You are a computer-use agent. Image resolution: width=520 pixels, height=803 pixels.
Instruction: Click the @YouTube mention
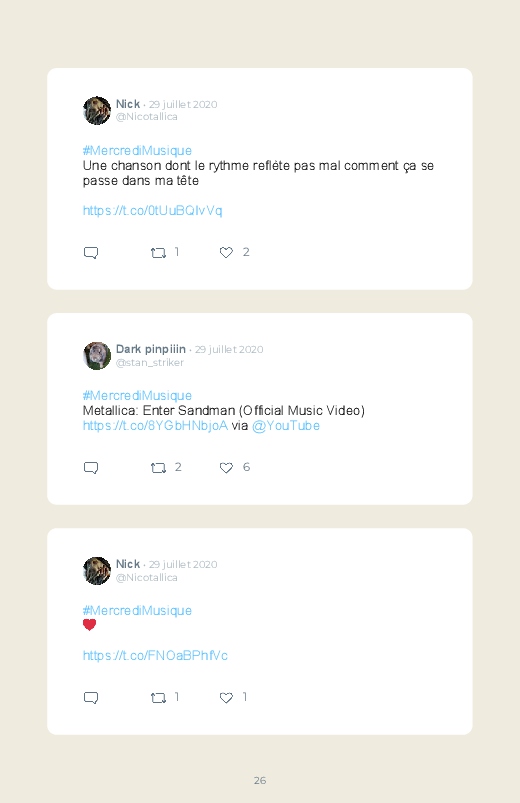286,426
